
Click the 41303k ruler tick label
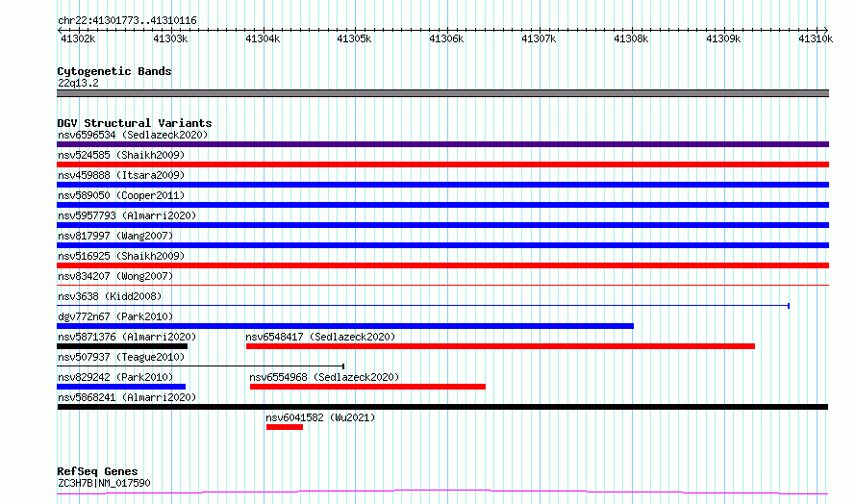(170, 38)
